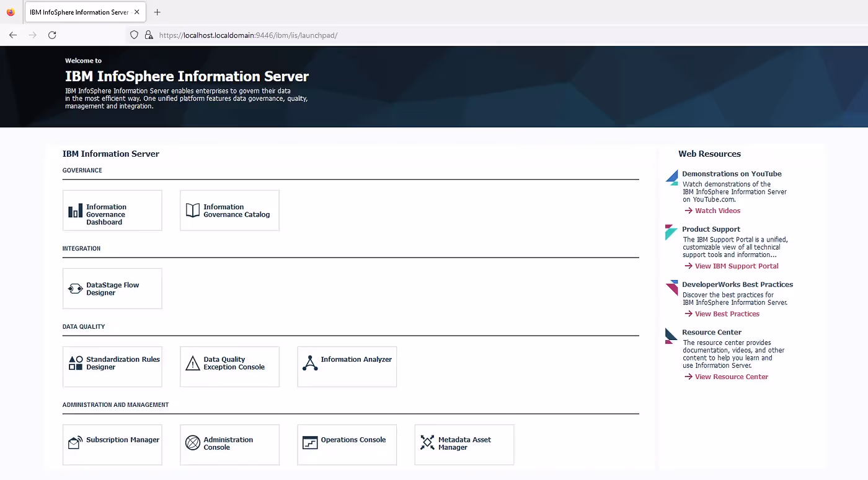Image resolution: width=868 pixels, height=480 pixels.
Task: Click the Standardization Rules Designer shapes icon
Action: [x=75, y=363]
